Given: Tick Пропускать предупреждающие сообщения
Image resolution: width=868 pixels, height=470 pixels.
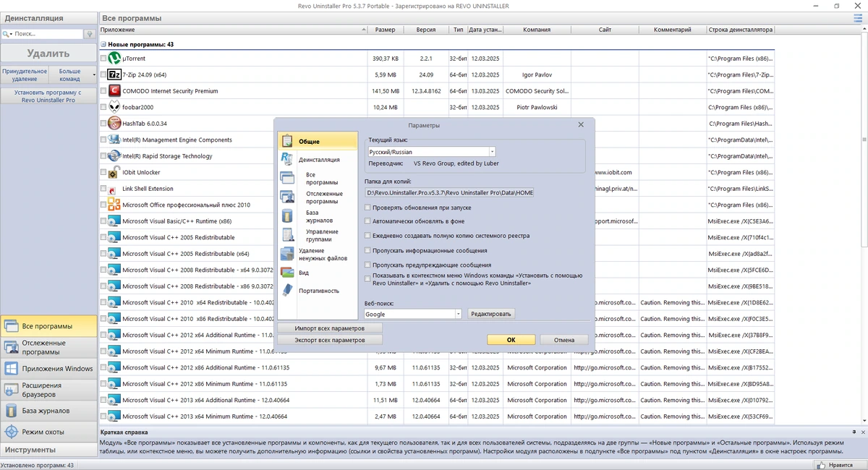Looking at the screenshot, I should click(x=367, y=265).
